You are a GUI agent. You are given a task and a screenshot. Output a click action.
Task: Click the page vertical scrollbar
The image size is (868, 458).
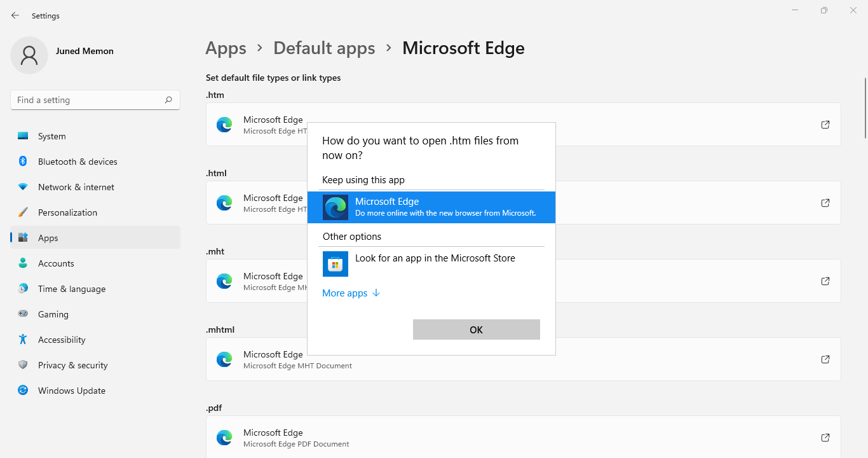pyautogui.click(x=865, y=108)
